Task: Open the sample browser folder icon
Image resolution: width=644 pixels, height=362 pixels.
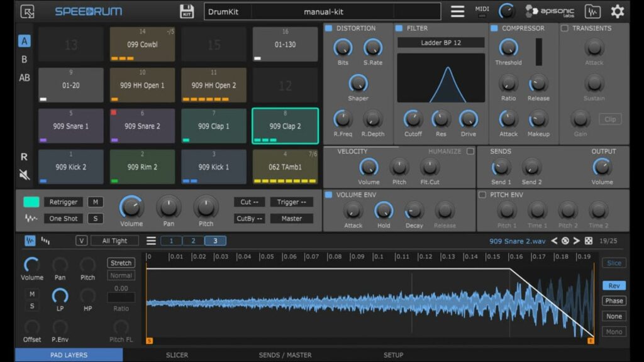Action: (x=592, y=11)
